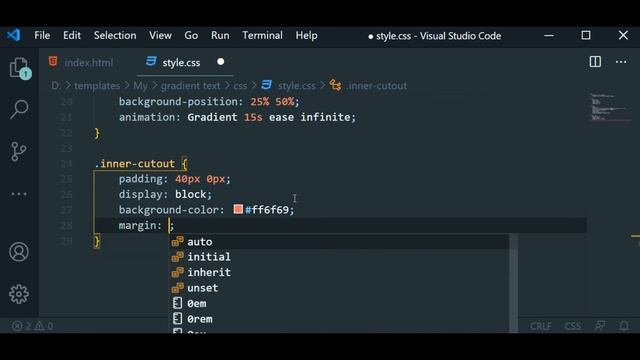Open the Selection menu
The height and width of the screenshot is (360, 640).
click(115, 36)
